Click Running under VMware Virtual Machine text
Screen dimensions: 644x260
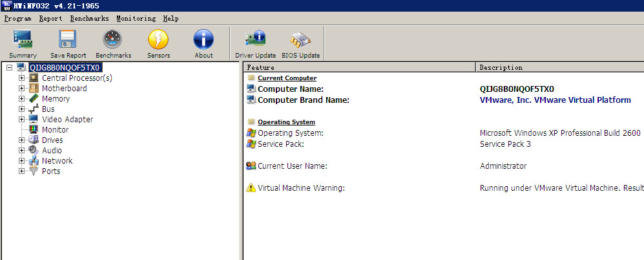click(562, 188)
